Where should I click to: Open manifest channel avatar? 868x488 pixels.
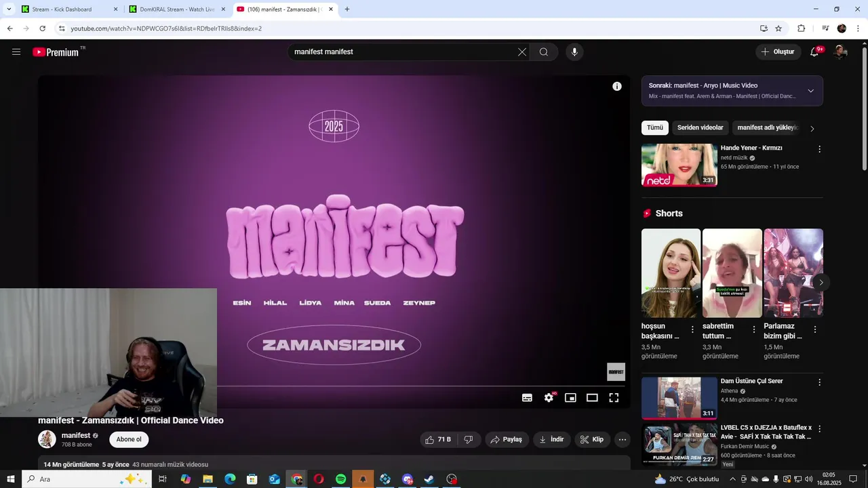coord(47,439)
